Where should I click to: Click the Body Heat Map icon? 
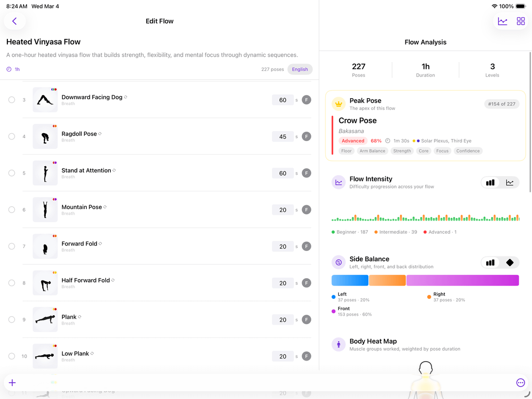point(338,345)
